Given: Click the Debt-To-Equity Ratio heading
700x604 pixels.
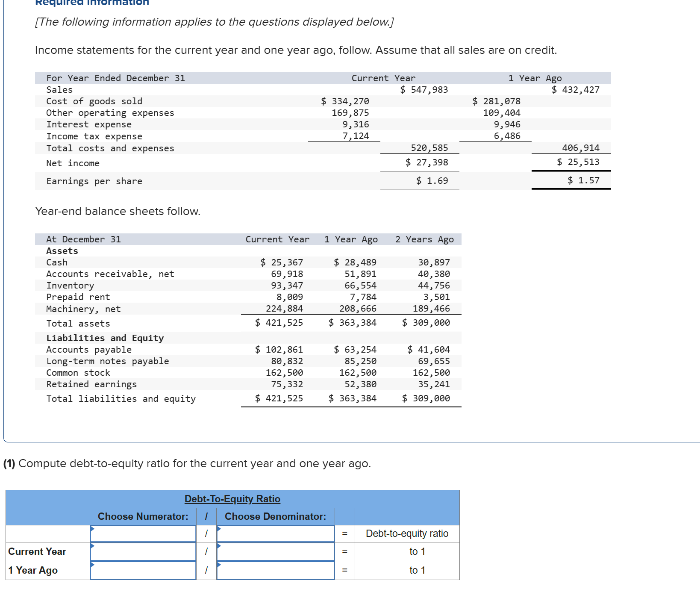Looking at the screenshot, I should pyautogui.click(x=232, y=499).
